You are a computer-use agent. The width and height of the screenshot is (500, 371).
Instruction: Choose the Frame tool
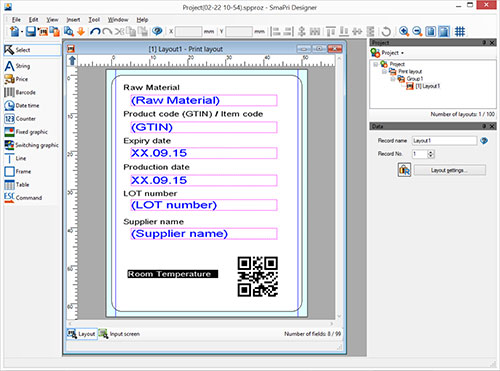(18, 171)
